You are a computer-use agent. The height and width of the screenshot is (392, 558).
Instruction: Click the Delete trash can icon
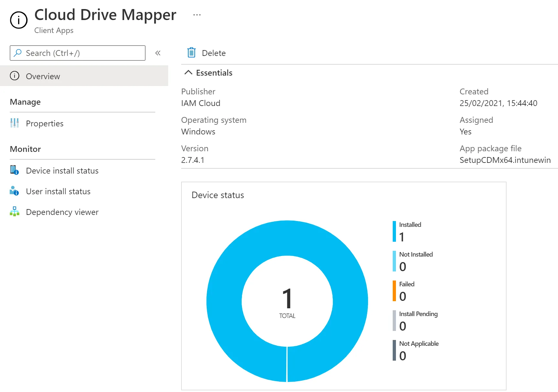tap(191, 52)
